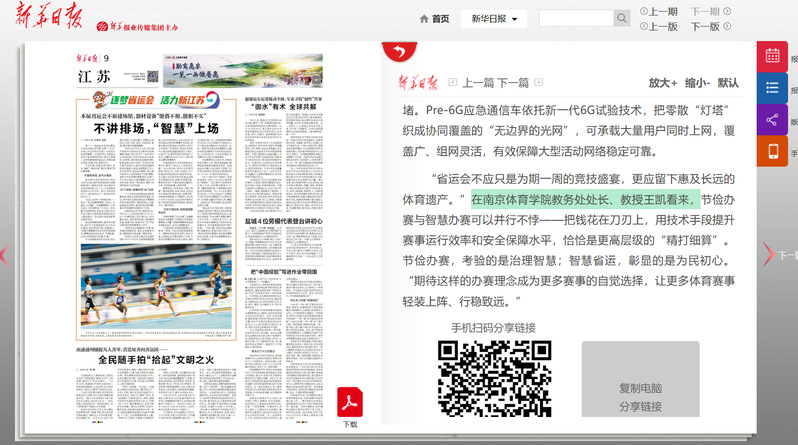Click the 新华日报 logo in the header
Screen dimensions: 798x445
(48, 15)
